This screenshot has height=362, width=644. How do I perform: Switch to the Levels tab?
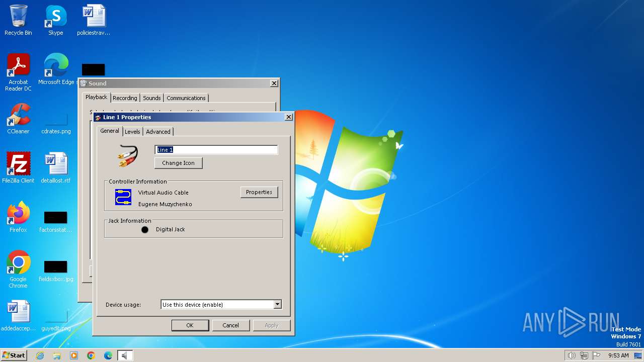[132, 132]
